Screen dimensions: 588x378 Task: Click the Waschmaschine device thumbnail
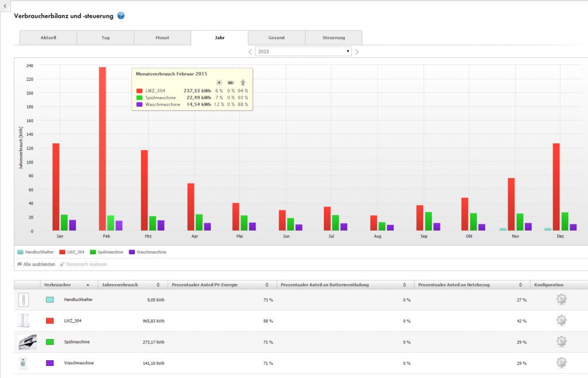tap(24, 363)
